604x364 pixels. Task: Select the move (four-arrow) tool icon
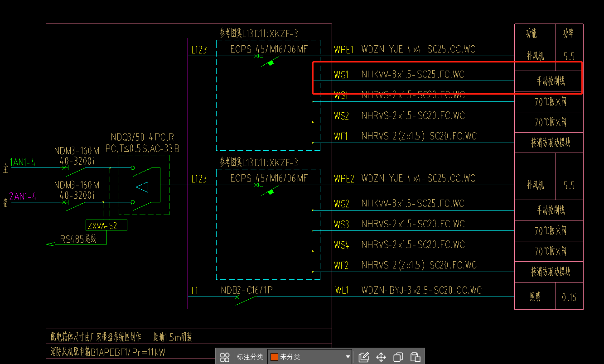(381, 357)
